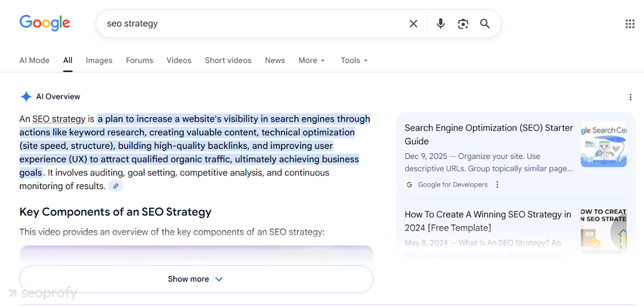Image resolution: width=644 pixels, height=307 pixels.
Task: Open the Google apps grid icon
Action: tap(630, 24)
